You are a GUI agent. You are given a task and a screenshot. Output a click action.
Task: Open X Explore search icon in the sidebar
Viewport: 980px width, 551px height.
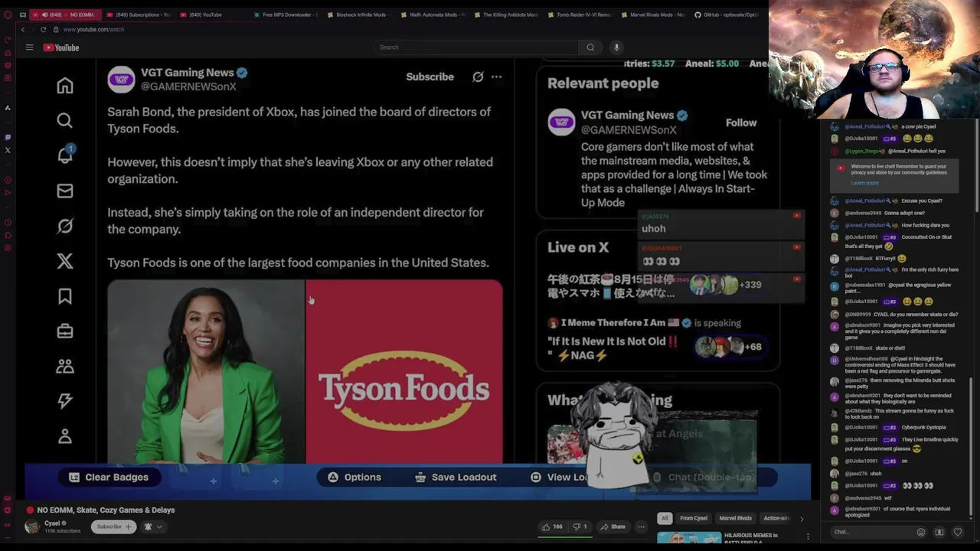[65, 120]
